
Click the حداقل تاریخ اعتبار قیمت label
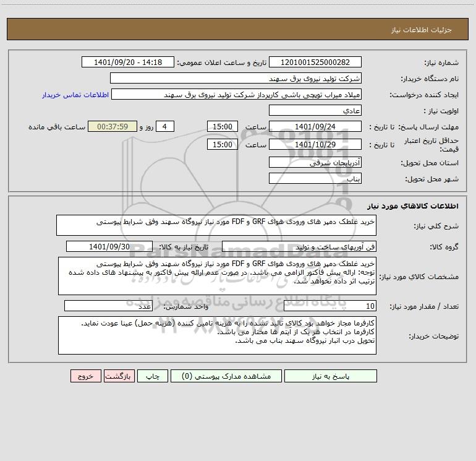click(431, 145)
